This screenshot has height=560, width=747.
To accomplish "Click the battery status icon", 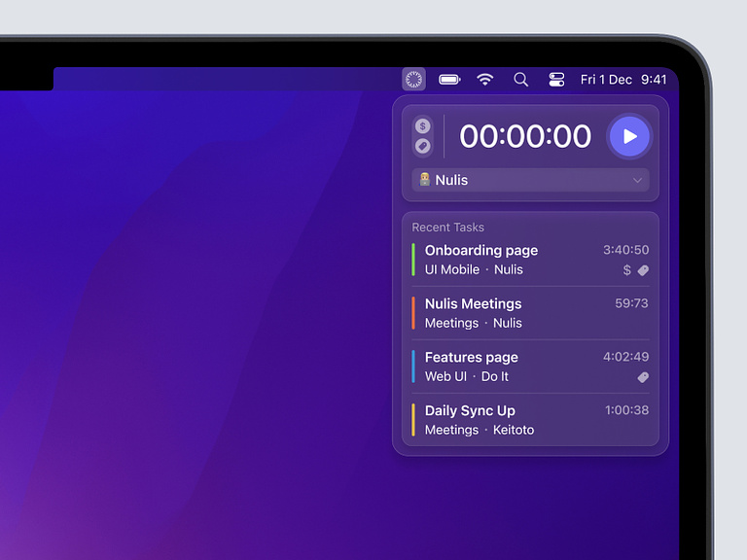I will pos(449,80).
